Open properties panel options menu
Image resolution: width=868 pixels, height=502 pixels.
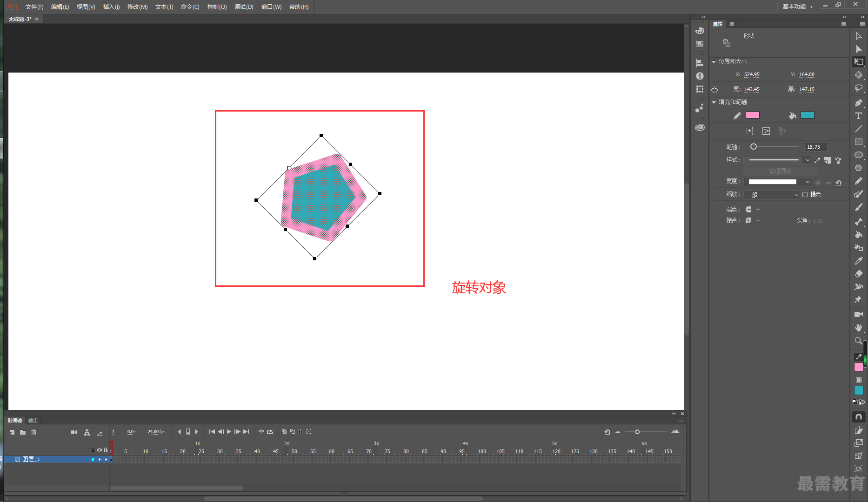tap(844, 24)
